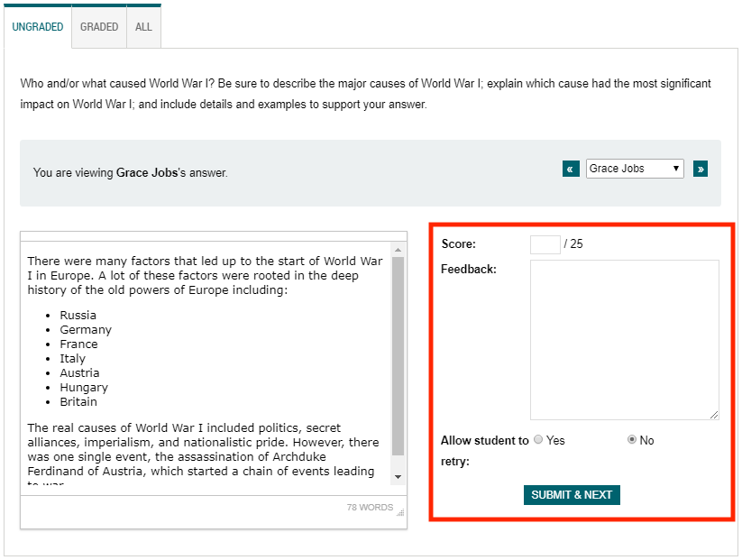This screenshot has width=742, height=560.
Task: Click the Hungary list item
Action: [84, 388]
